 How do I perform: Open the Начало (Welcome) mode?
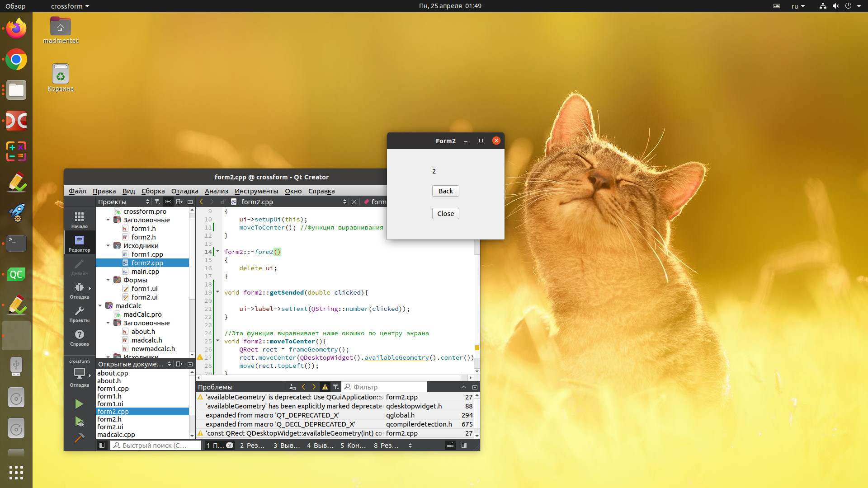pos(79,220)
